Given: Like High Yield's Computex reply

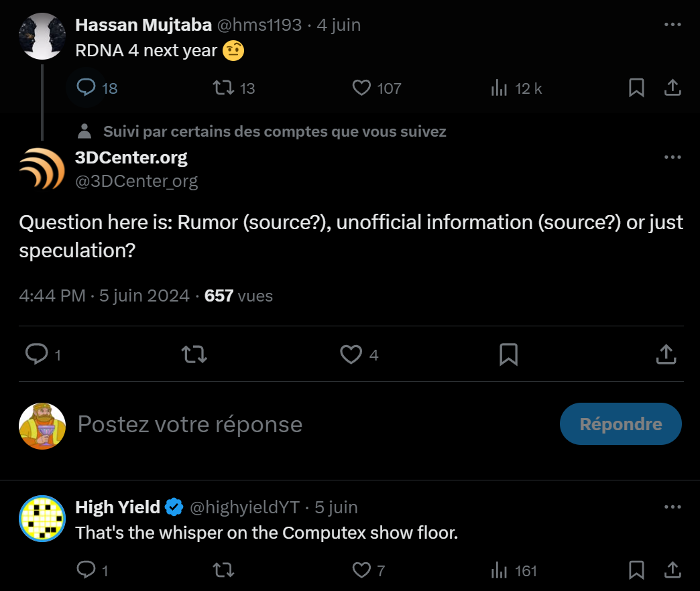Looking at the screenshot, I should [x=361, y=570].
